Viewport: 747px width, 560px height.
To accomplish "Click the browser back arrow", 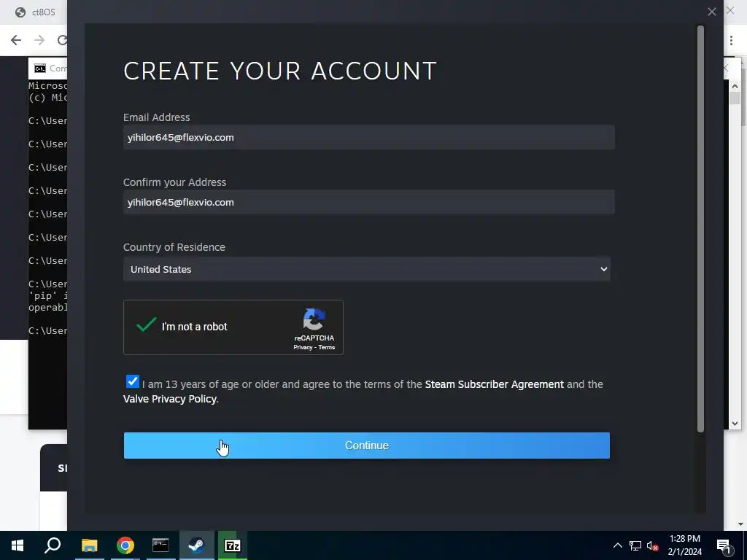I will tap(16, 40).
